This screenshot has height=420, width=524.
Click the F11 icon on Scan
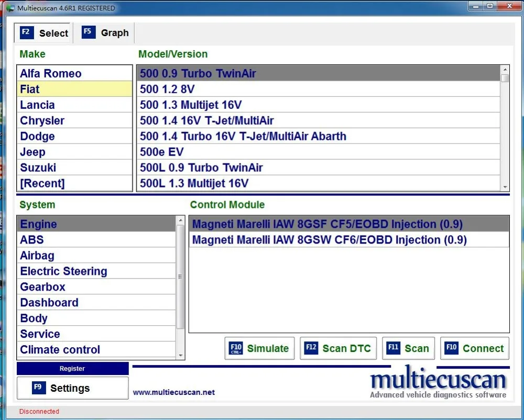(x=394, y=348)
